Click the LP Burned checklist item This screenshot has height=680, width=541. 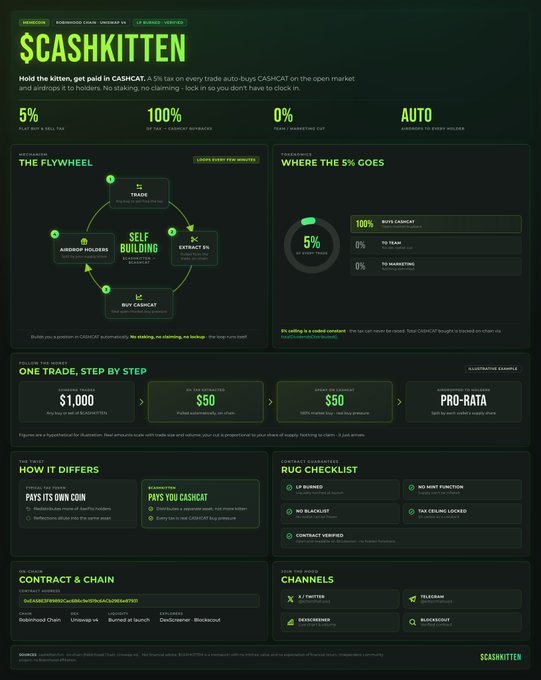(x=340, y=489)
